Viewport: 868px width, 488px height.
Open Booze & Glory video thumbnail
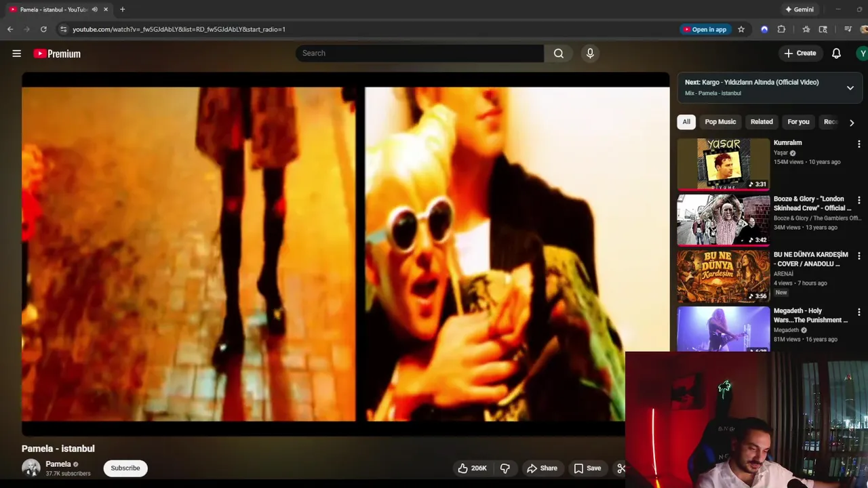click(x=724, y=220)
